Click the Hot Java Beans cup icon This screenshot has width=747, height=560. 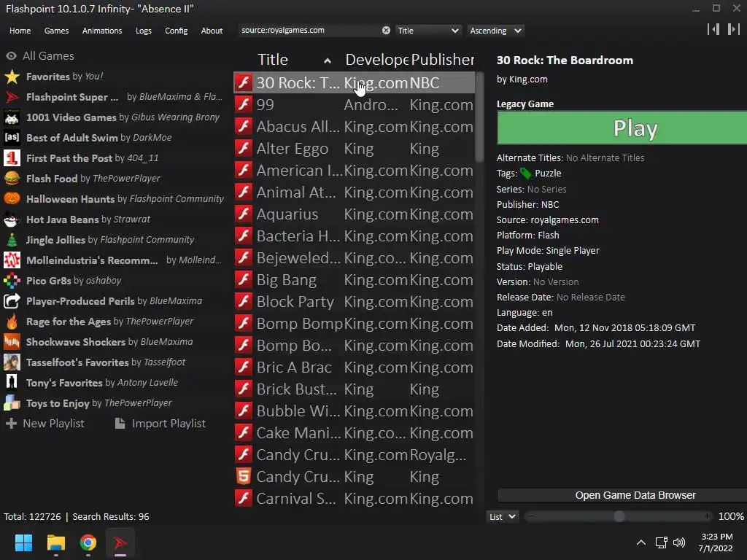[x=12, y=219]
